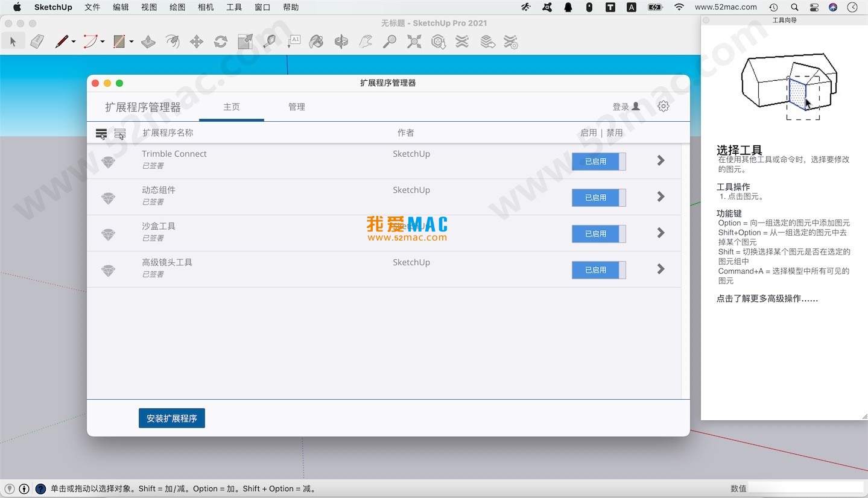The image size is (868, 498).
Task: Toggle the 沙盒工具 enabled switch
Action: coord(598,234)
